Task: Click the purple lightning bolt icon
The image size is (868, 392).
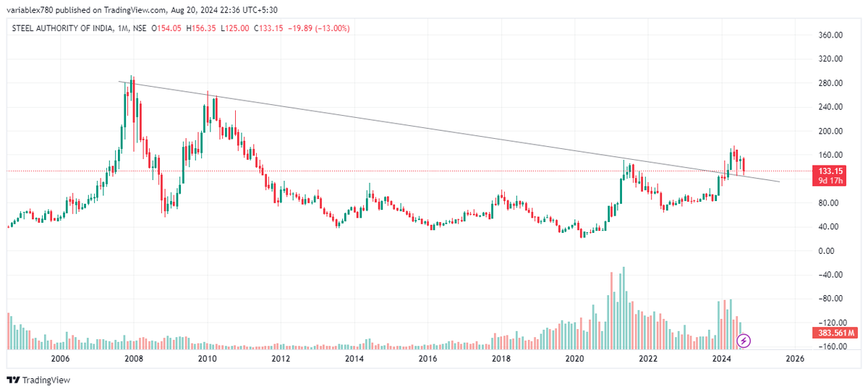Action: coord(744,340)
